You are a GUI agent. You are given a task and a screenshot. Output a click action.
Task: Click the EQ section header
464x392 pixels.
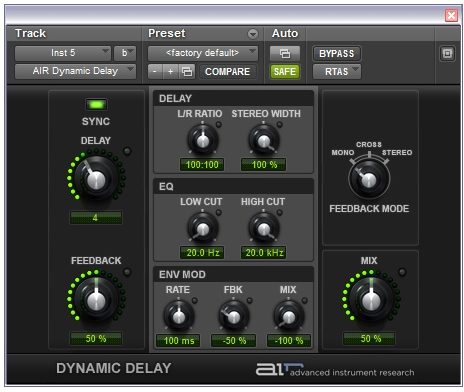point(166,186)
